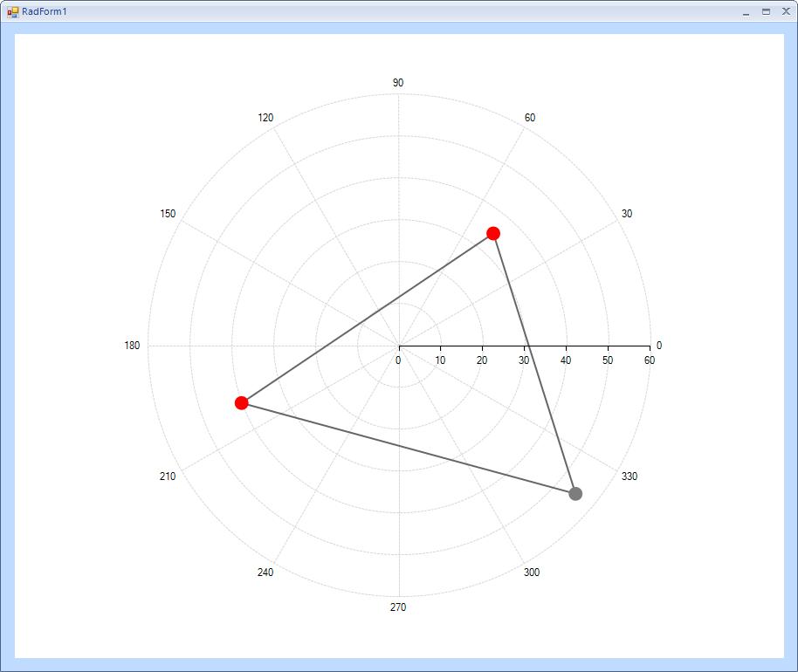Maximize the RadForm1 window
This screenshot has width=798, height=672.
(766, 11)
